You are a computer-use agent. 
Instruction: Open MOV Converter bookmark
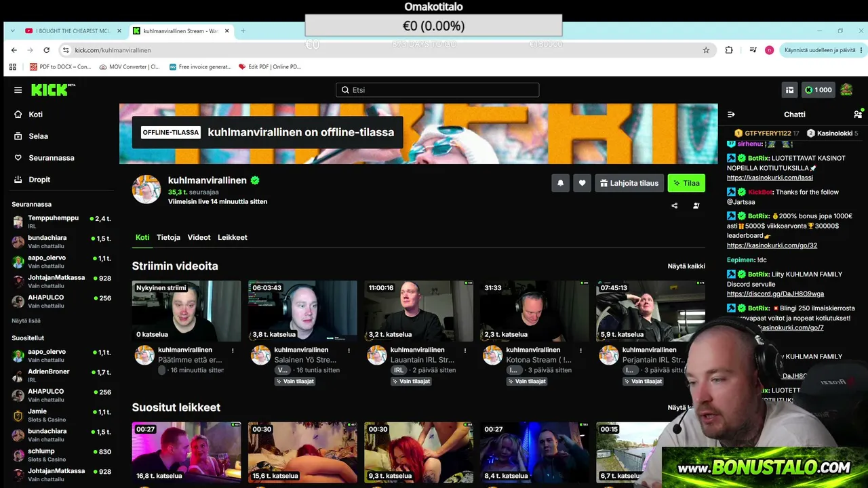(130, 66)
